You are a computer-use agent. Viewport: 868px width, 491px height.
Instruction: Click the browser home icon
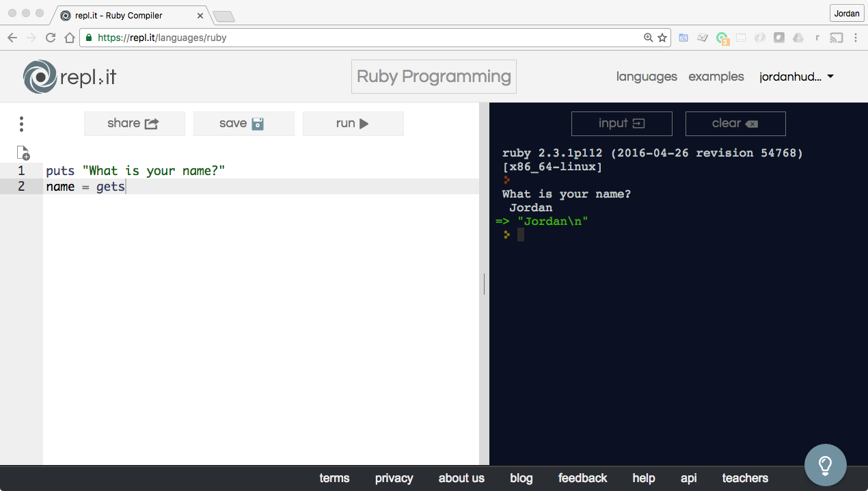coord(69,38)
